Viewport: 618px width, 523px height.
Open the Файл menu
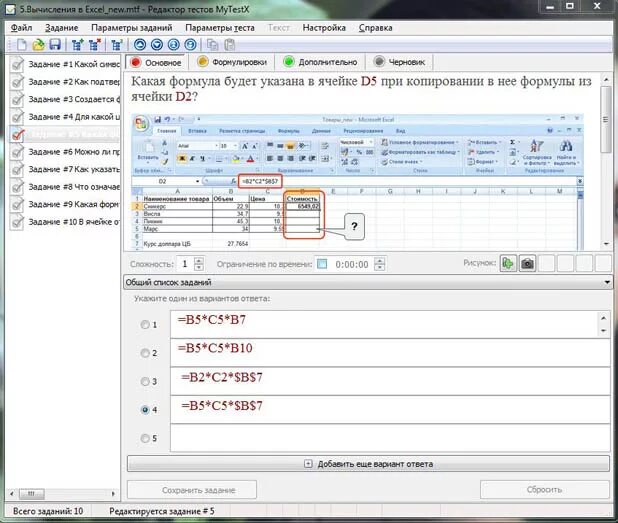pyautogui.click(x=21, y=28)
